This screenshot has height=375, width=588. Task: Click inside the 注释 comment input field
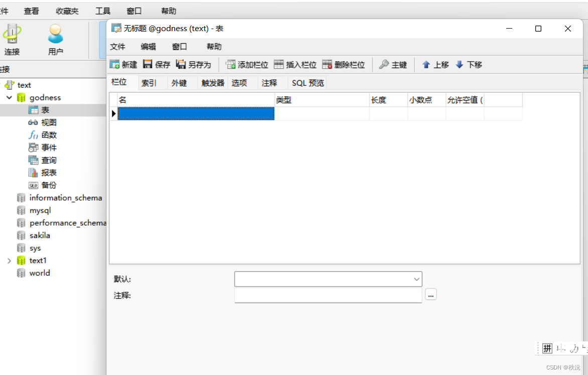click(326, 295)
